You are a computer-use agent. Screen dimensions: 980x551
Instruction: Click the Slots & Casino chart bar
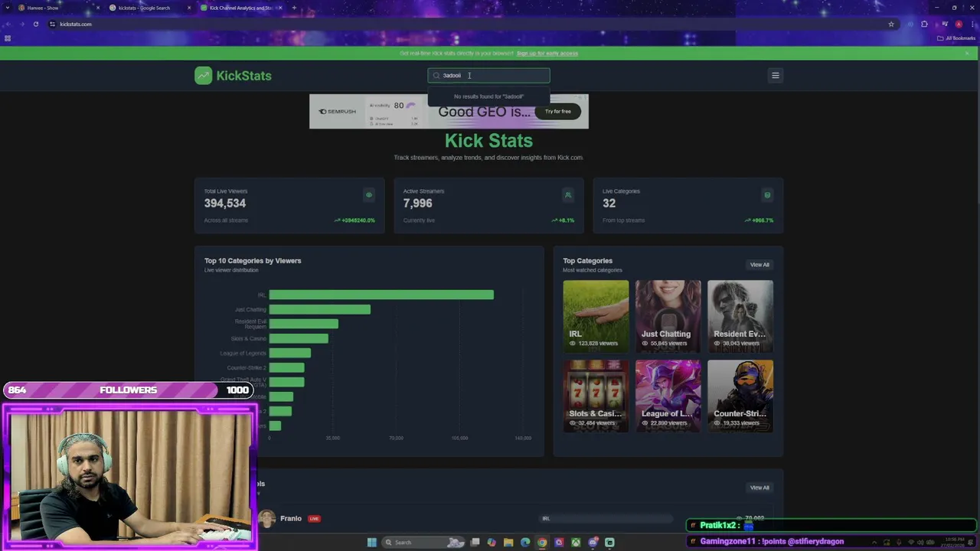coord(299,338)
